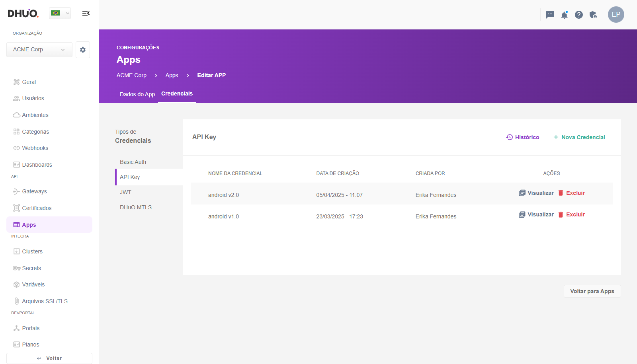Visualizar the android v1.0 credential
The height and width of the screenshot is (364, 637).
pos(536,214)
